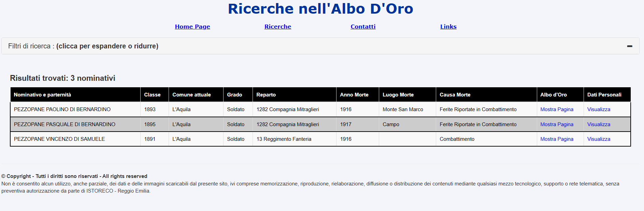Click the Dati Personali column header

coord(607,95)
